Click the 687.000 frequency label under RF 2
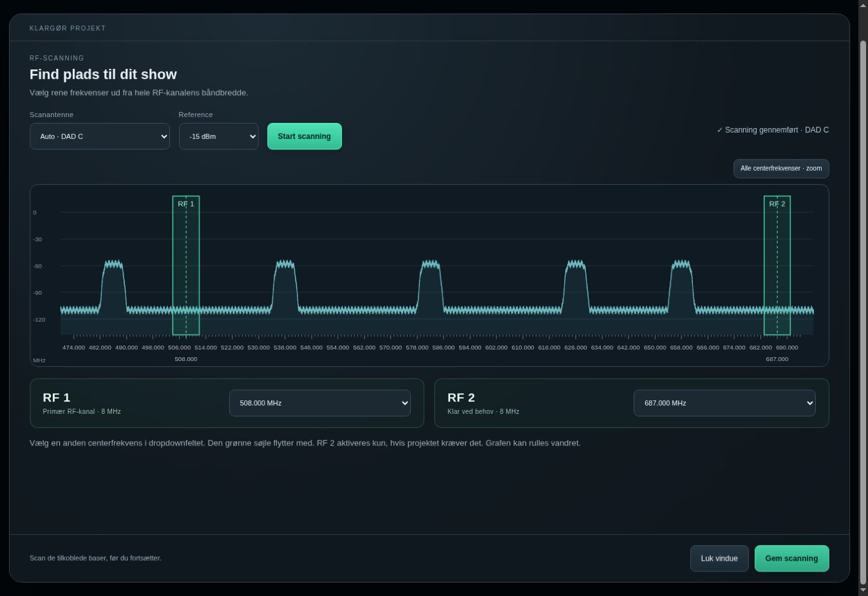868x596 pixels. (777, 359)
